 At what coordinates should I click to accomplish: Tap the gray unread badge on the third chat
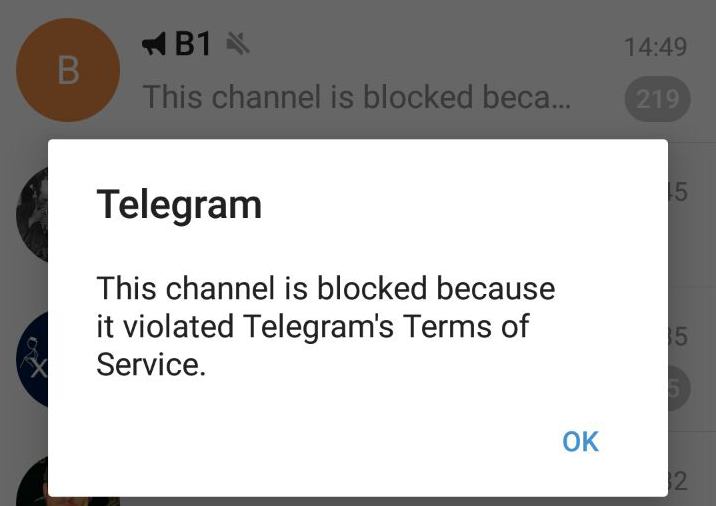[679, 388]
